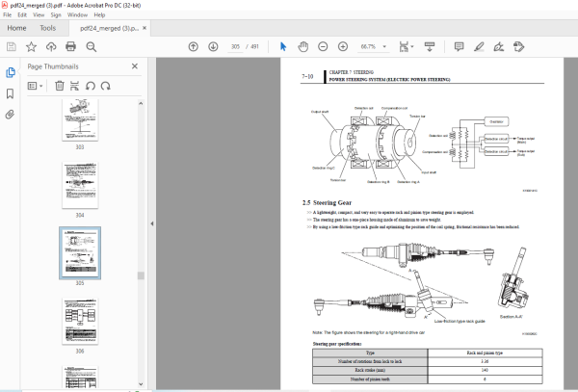578x392 pixels.
Task: Open the View menu
Action: (x=39, y=14)
